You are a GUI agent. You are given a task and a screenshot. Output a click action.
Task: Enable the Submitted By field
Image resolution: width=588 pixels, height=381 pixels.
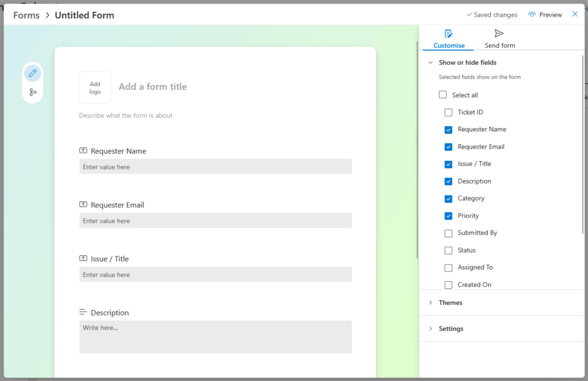pos(448,233)
